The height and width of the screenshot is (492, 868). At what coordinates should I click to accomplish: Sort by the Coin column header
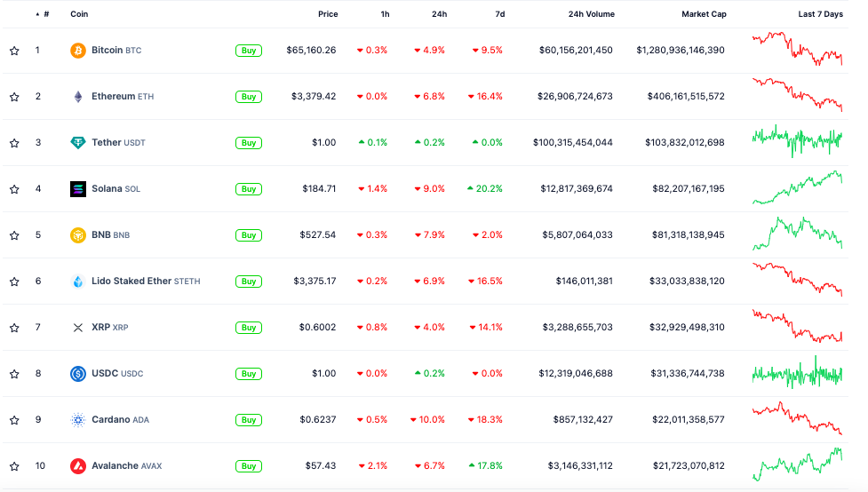point(79,14)
